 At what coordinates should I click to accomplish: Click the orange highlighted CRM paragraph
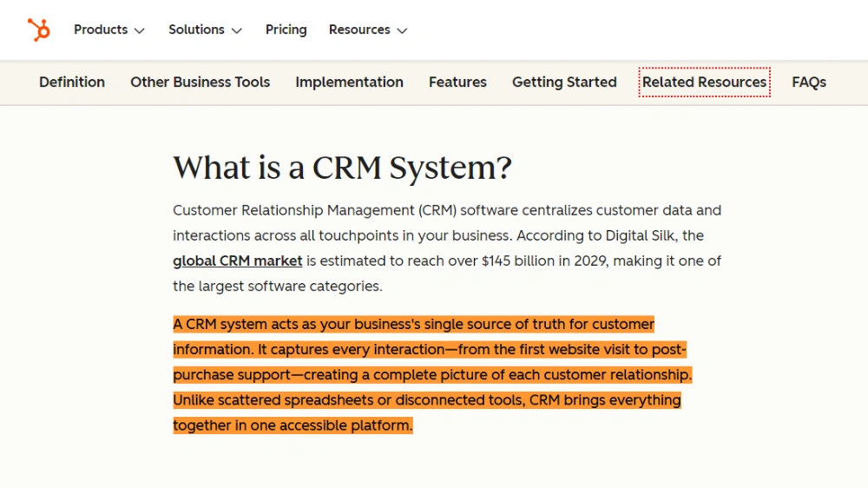pos(431,375)
